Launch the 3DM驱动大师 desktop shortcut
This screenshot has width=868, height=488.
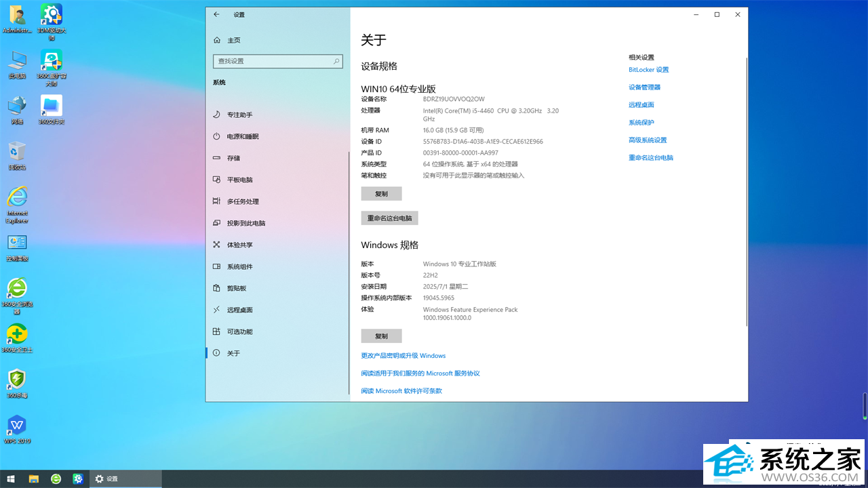click(x=52, y=22)
